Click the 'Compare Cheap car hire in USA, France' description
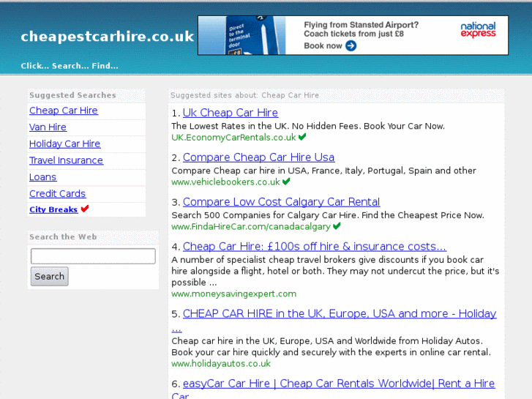532x399 pixels. [x=323, y=171]
